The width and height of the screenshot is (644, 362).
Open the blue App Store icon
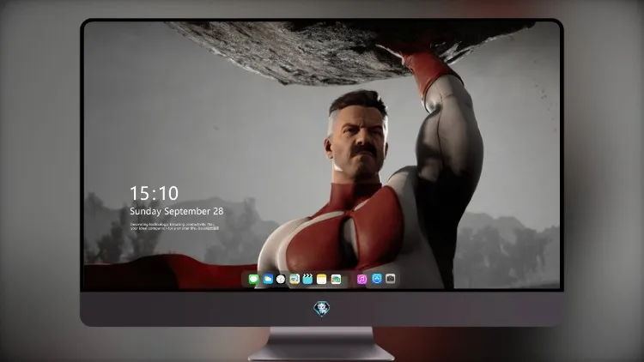[x=377, y=279]
